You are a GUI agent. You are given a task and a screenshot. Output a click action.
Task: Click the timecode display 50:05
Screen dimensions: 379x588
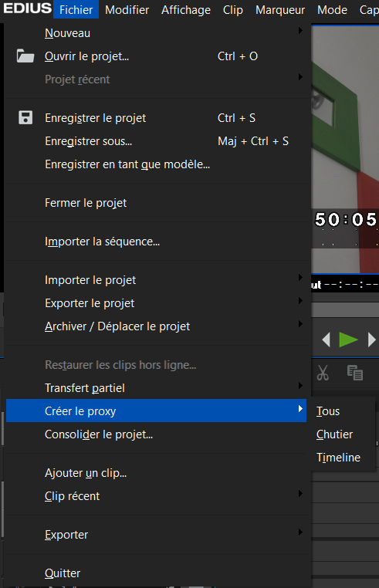tap(346, 219)
